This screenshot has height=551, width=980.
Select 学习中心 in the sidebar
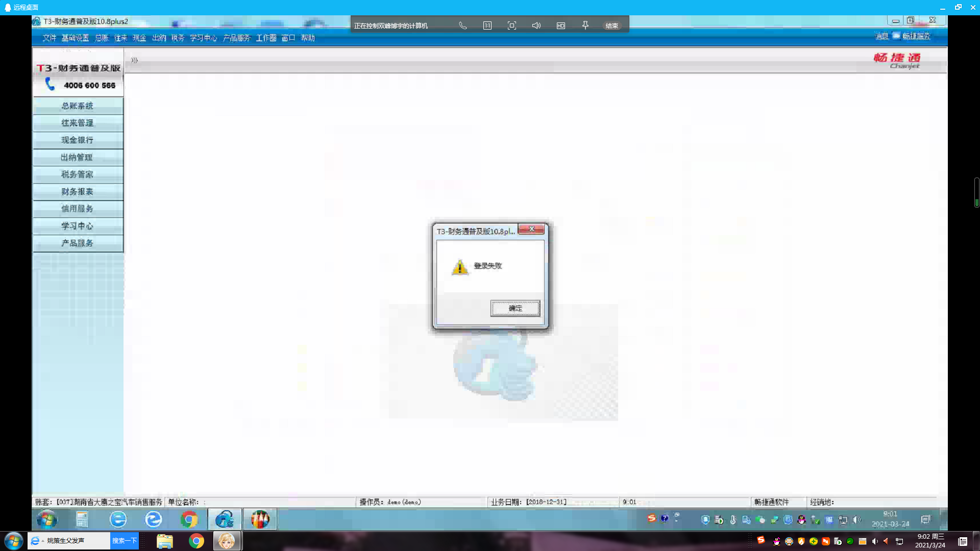tap(78, 226)
